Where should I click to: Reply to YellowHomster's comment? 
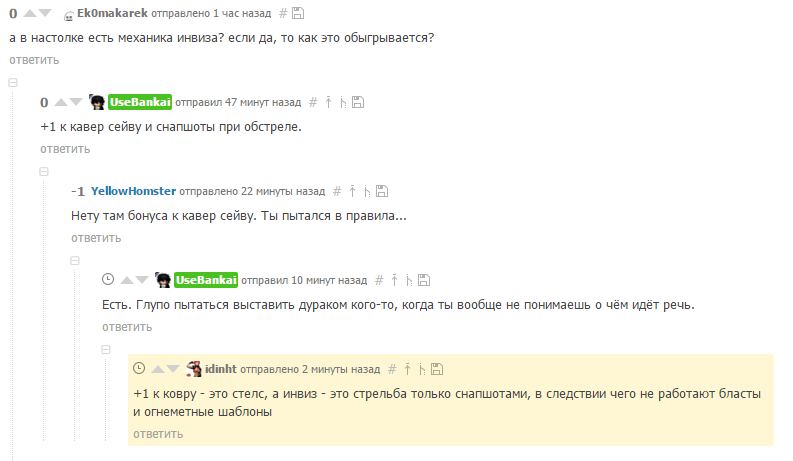click(96, 238)
